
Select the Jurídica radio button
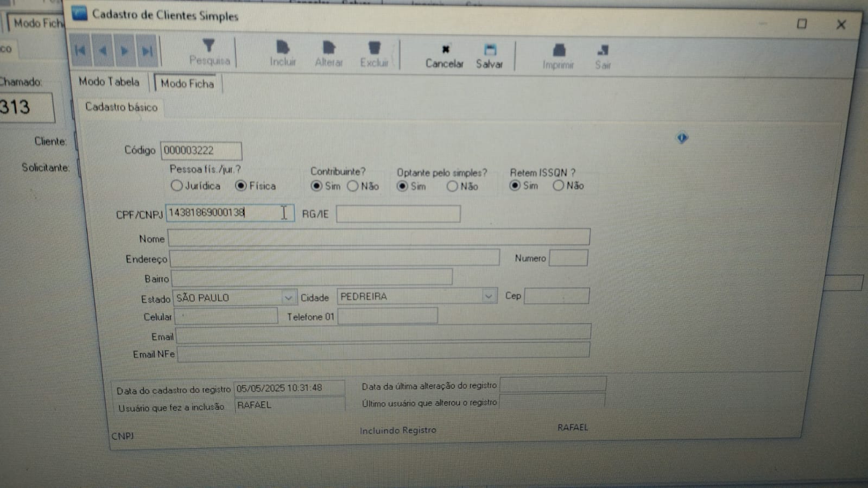point(176,186)
